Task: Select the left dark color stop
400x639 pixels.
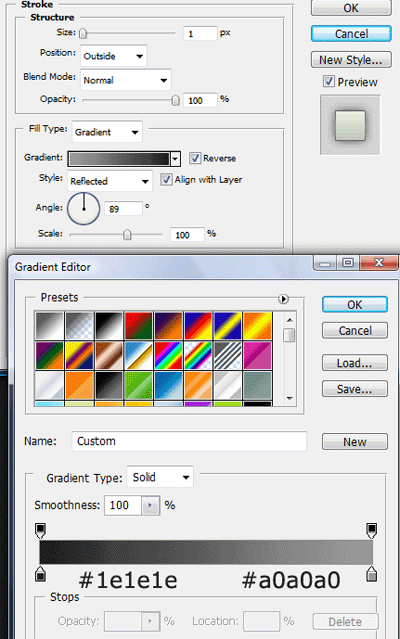Action: tap(40, 573)
